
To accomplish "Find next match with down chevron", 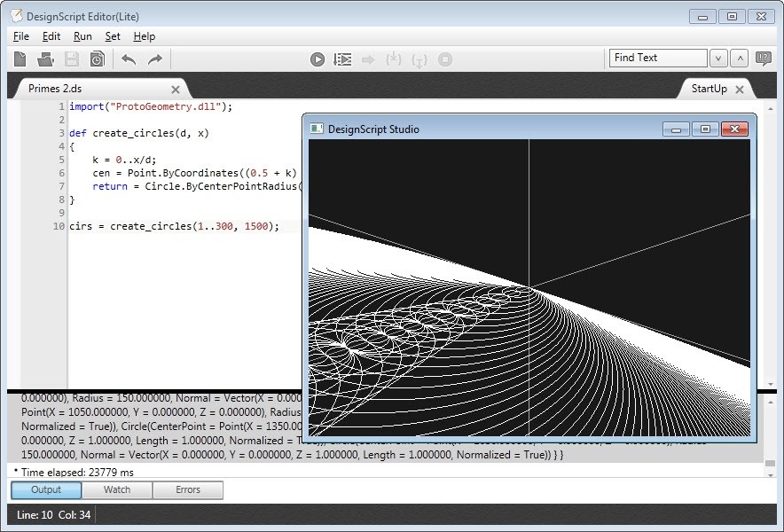I will pos(719,59).
